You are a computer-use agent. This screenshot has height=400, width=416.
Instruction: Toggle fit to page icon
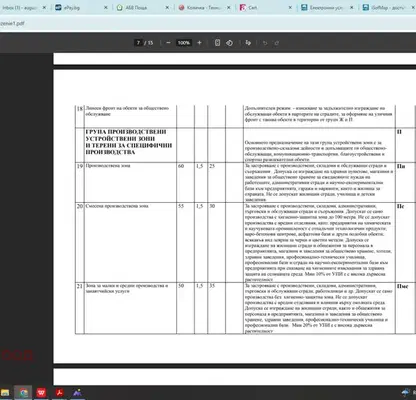217,43
